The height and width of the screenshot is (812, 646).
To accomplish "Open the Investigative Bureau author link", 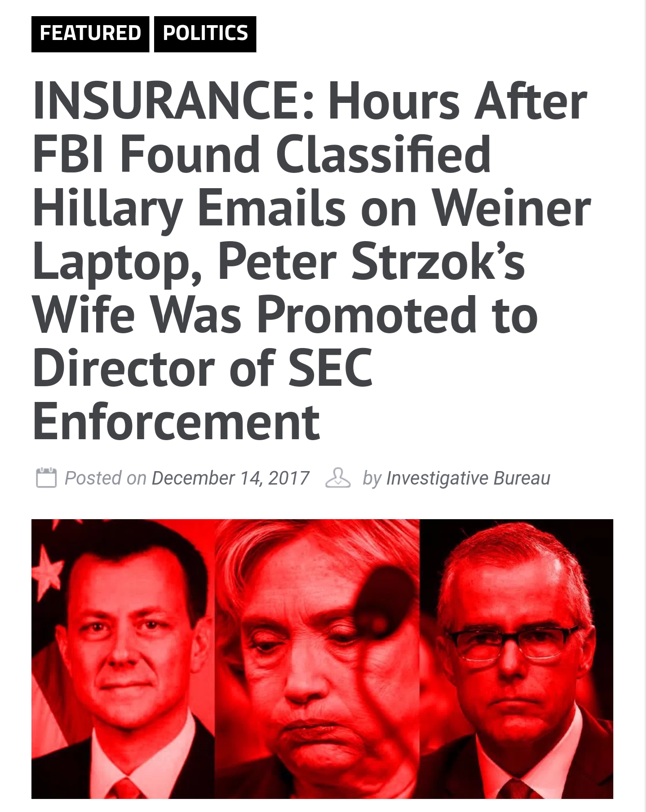I will coord(468,479).
